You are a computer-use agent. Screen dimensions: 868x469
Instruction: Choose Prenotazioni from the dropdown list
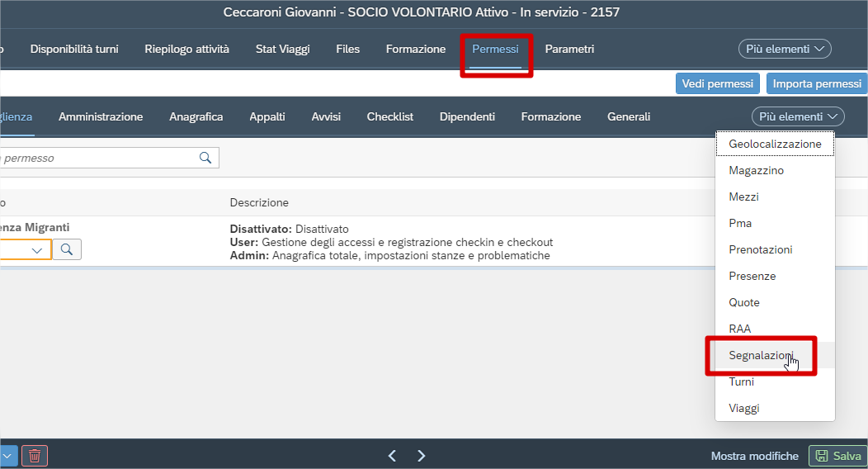point(775,249)
